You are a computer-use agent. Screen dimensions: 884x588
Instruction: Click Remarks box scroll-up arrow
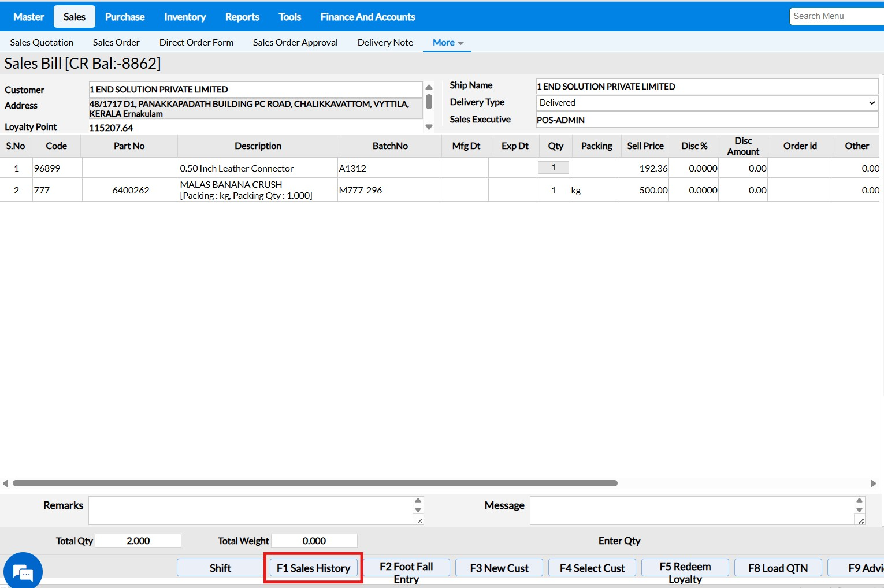418,501
